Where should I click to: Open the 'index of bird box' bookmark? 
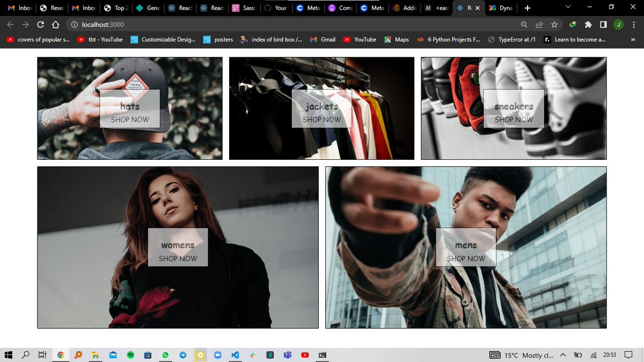[x=272, y=40]
